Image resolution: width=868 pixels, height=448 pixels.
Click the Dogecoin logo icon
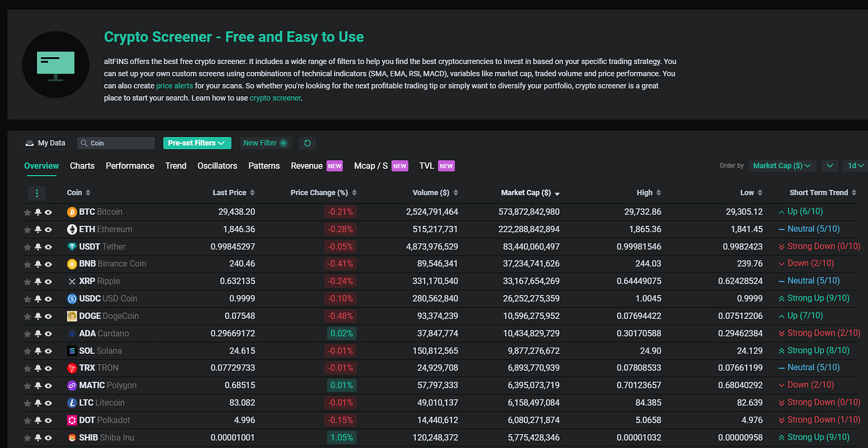[x=72, y=316]
